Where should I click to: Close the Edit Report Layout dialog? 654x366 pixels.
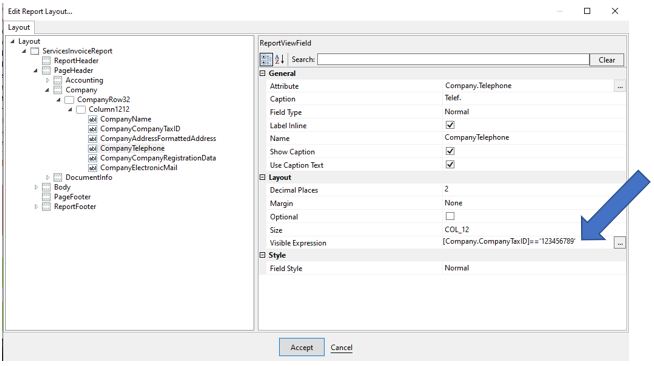[x=615, y=11]
